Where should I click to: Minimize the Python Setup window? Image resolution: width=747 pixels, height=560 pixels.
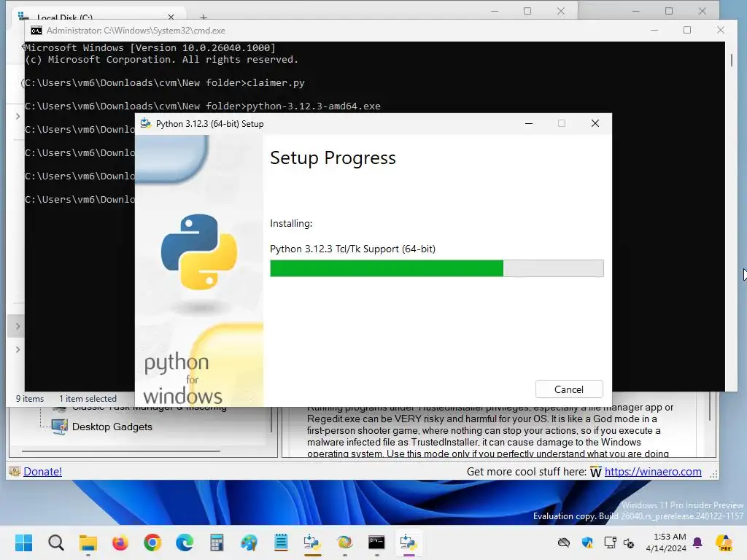pos(529,123)
